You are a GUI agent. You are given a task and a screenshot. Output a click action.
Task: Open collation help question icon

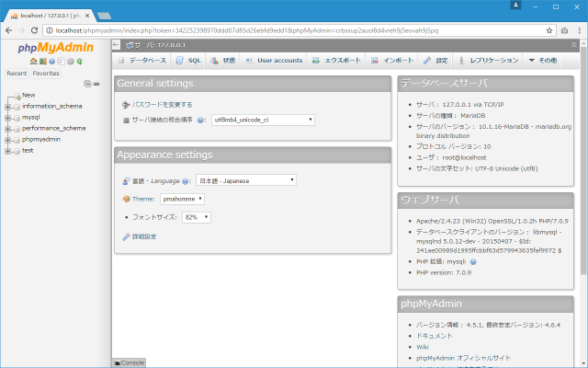[x=200, y=121]
